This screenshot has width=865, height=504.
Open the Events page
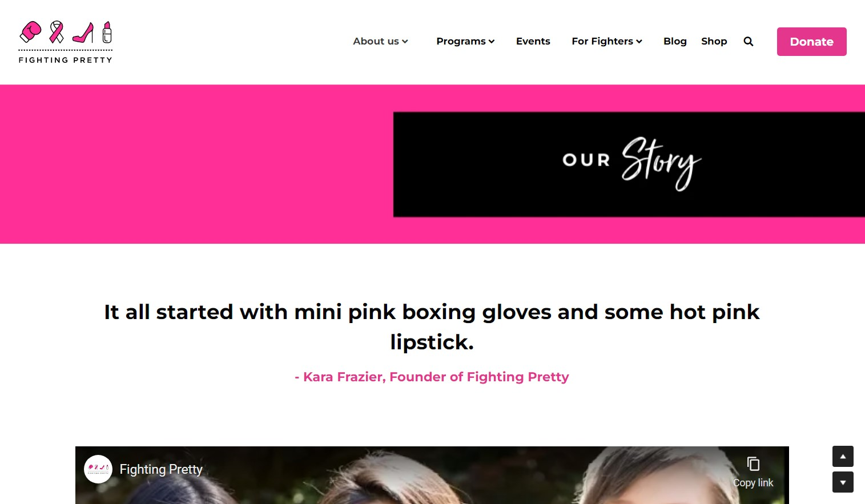coord(533,41)
